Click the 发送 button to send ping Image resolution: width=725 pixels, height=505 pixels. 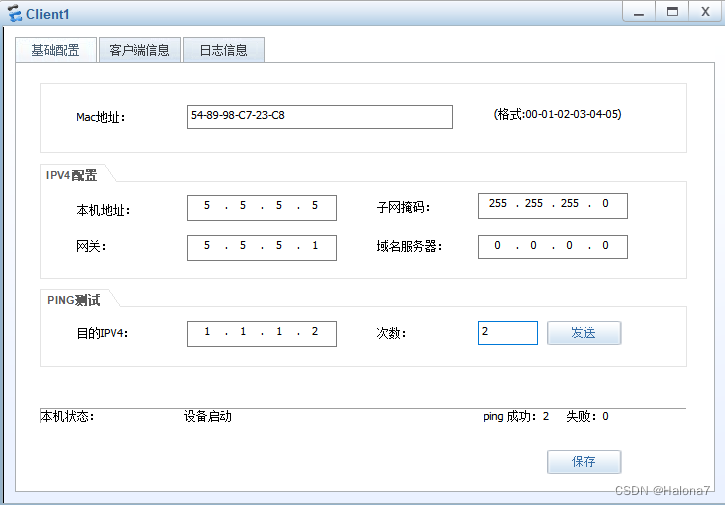click(584, 333)
